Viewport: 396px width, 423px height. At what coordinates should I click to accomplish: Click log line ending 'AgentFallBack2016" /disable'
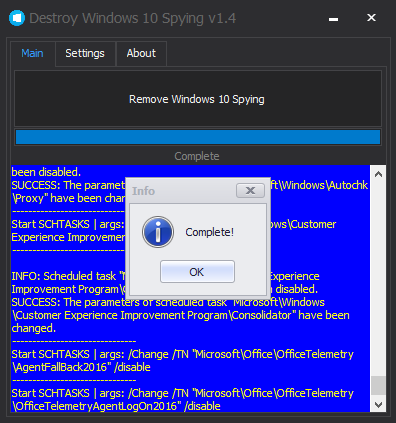81,367
